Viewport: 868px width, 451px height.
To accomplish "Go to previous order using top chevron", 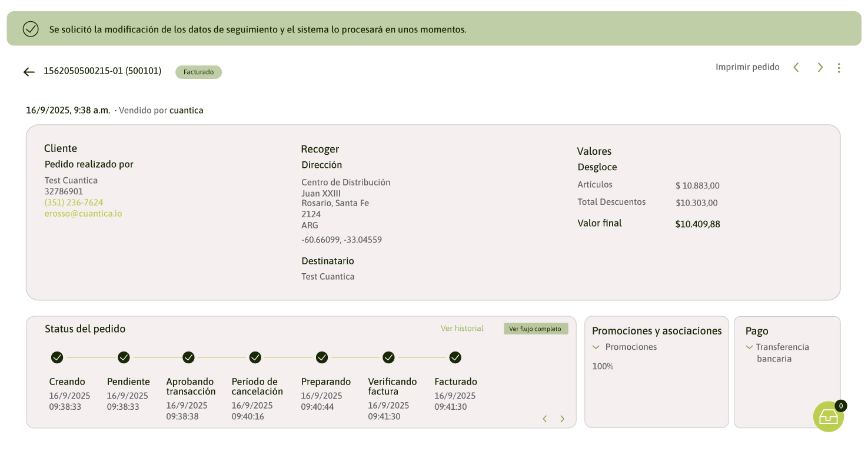I will (796, 68).
